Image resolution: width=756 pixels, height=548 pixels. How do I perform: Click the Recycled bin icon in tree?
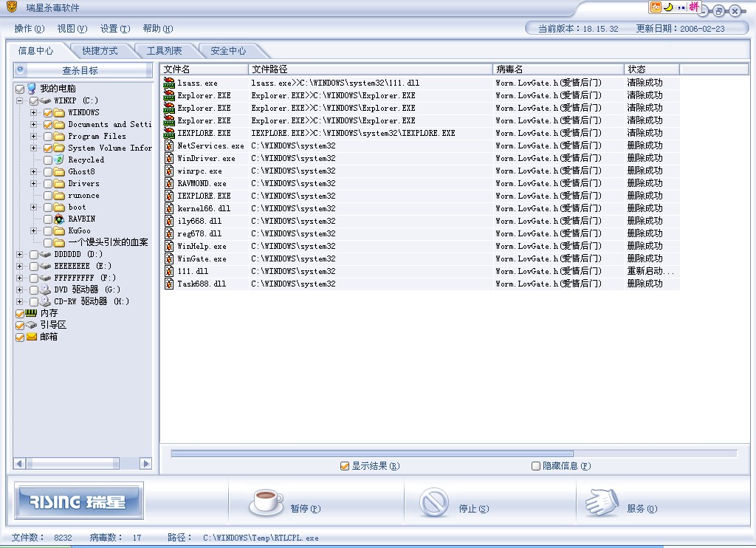click(59, 160)
